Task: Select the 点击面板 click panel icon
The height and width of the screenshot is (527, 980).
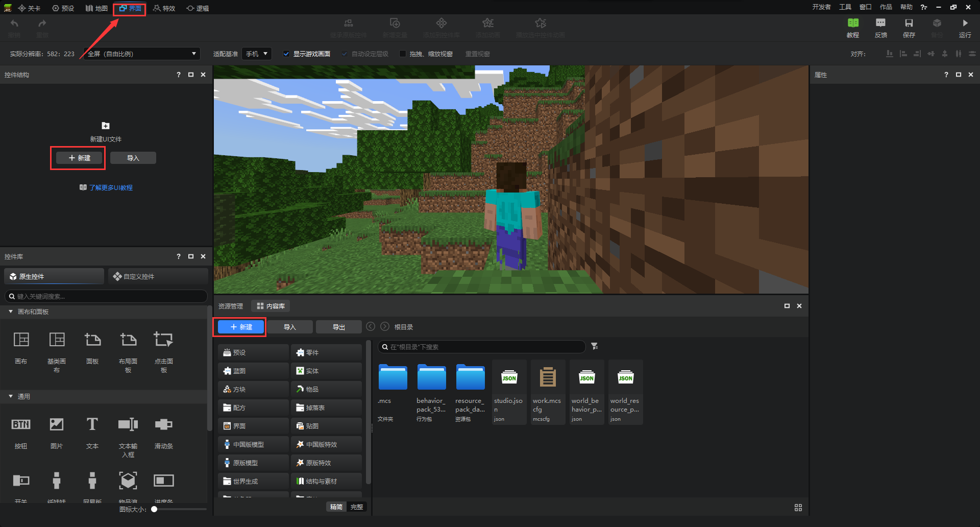Action: (163, 339)
